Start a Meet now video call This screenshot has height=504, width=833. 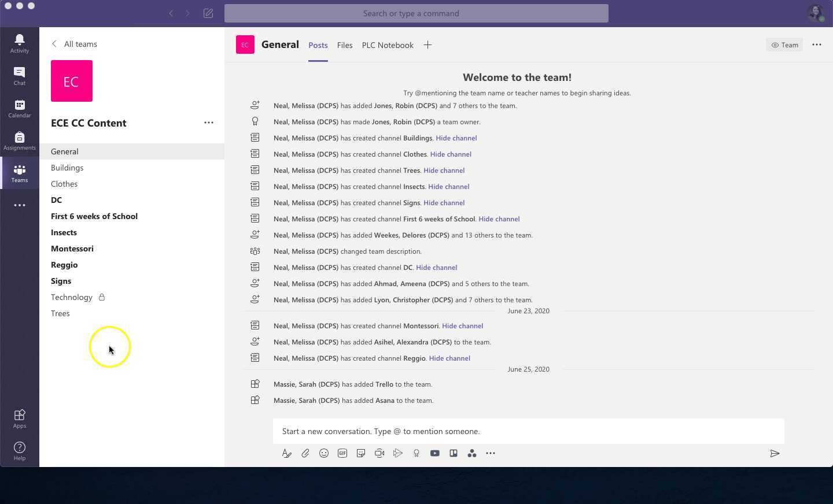pyautogui.click(x=379, y=453)
